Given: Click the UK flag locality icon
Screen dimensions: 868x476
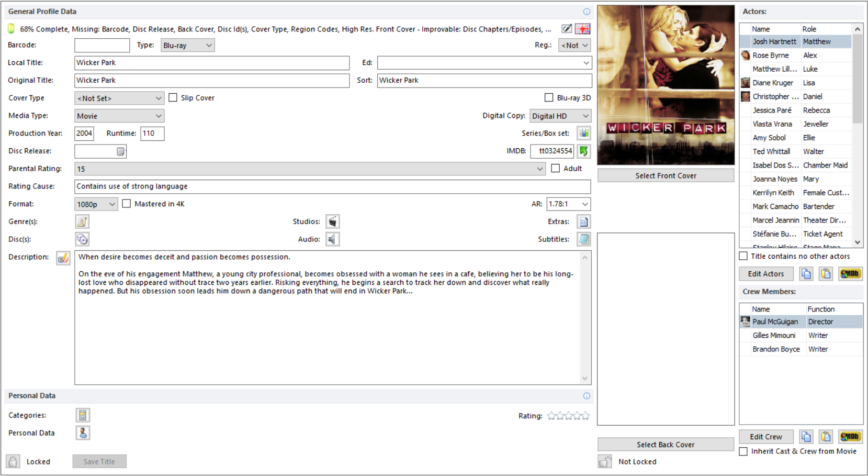Looking at the screenshot, I should click(582, 29).
